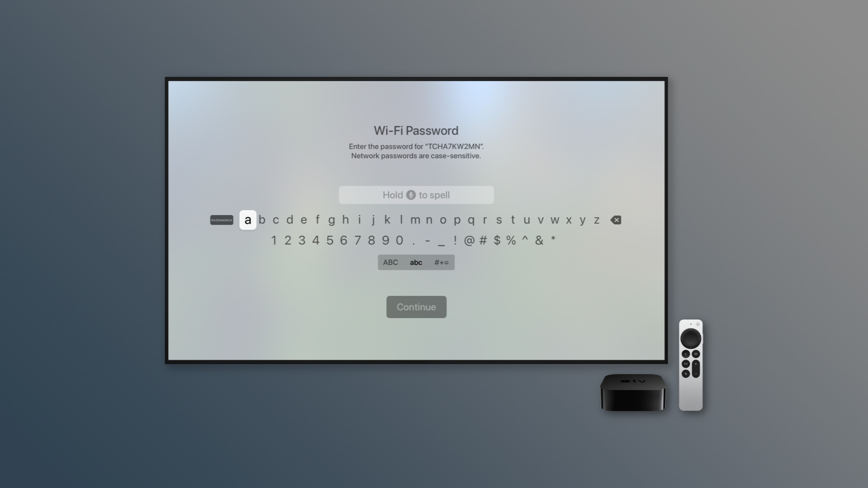Click the Continue button
The image size is (868, 488).
click(415, 306)
